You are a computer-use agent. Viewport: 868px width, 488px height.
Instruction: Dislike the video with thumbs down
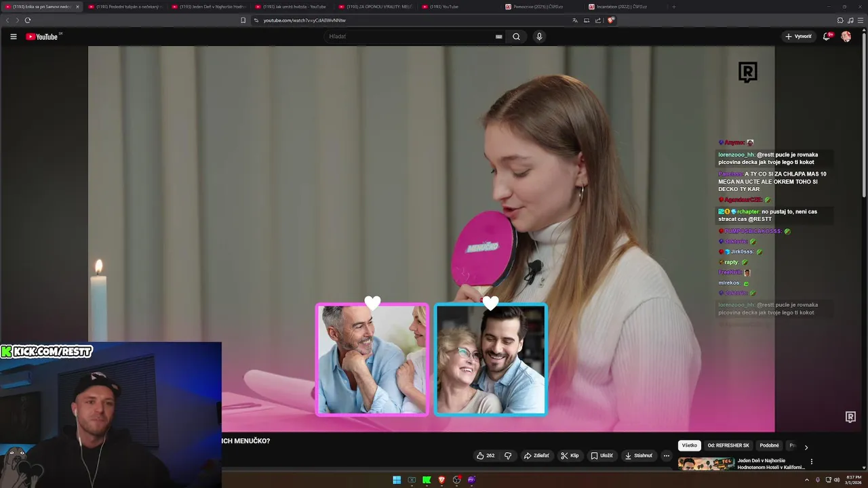pos(508,455)
